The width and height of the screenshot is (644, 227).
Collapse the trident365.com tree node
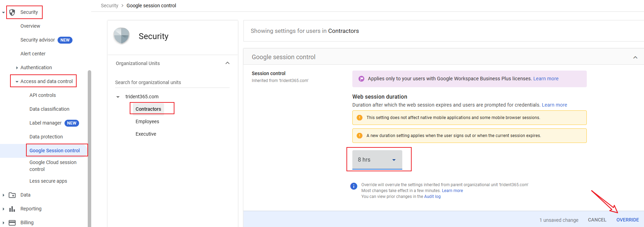pos(118,97)
